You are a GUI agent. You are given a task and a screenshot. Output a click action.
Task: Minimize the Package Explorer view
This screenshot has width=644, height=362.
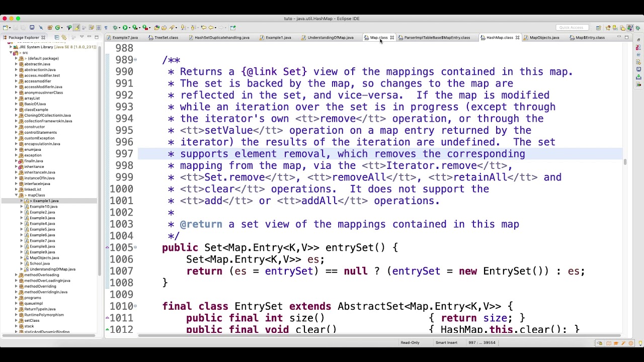click(89, 37)
